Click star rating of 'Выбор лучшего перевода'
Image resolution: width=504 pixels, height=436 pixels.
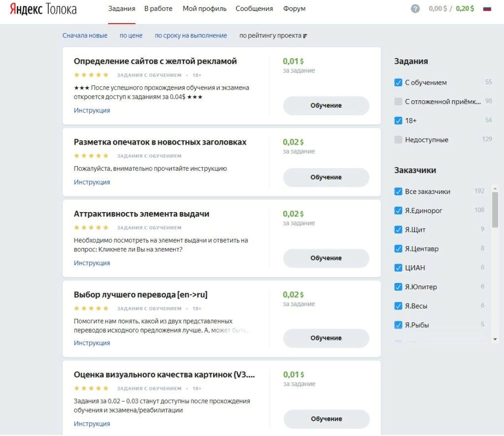tap(91, 308)
